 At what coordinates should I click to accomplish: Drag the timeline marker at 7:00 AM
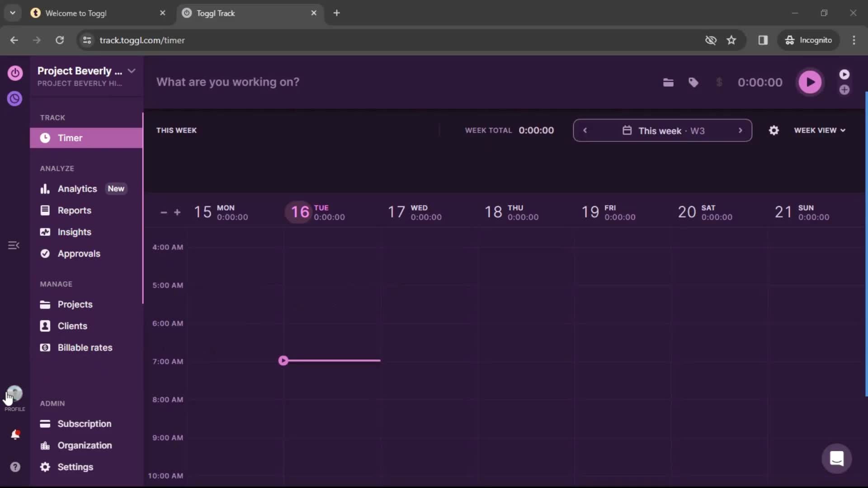point(283,361)
